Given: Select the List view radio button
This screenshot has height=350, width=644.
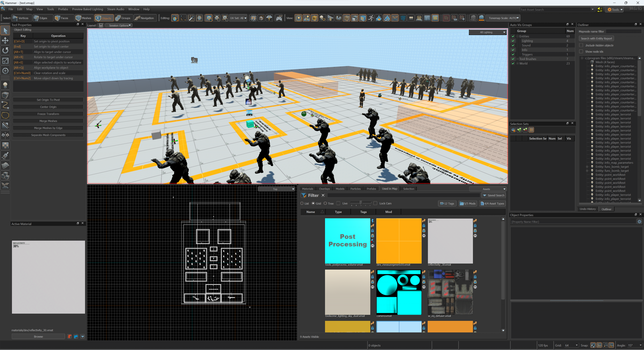Looking at the screenshot, I should [302, 203].
